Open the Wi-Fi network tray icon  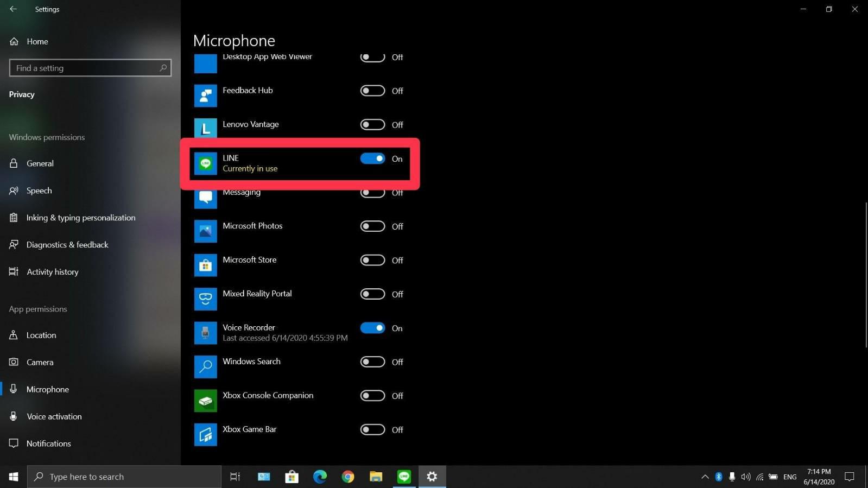coord(760,477)
